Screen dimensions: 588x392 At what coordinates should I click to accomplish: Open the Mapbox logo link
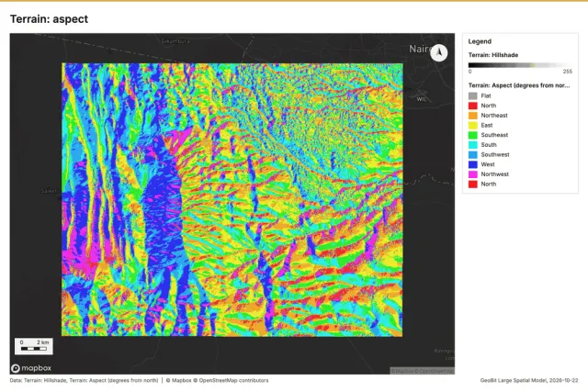(31, 368)
